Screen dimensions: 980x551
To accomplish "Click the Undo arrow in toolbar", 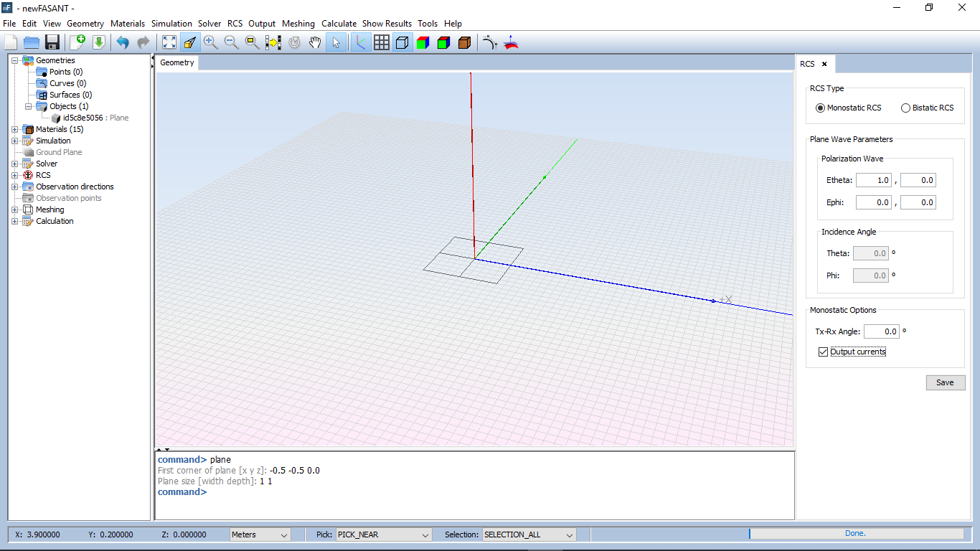I will (x=123, y=42).
